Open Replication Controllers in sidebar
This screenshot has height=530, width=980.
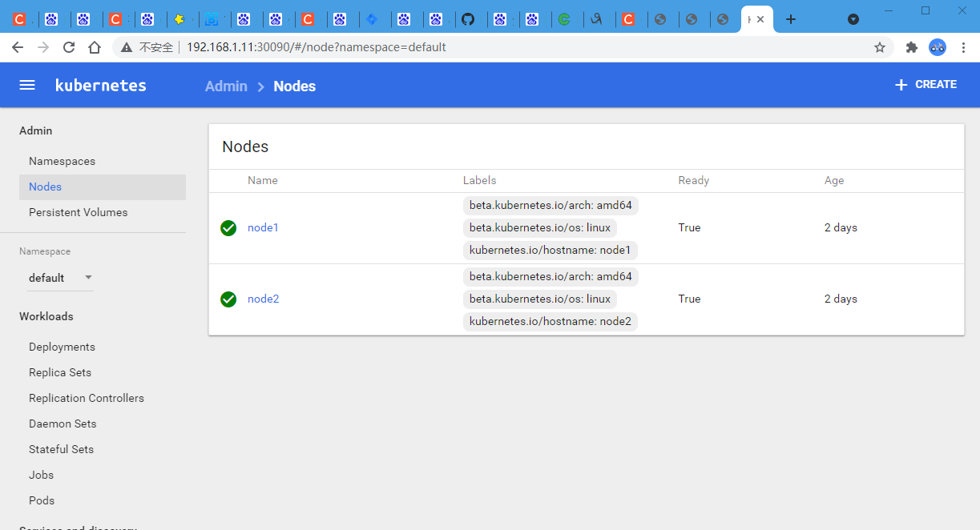point(87,398)
